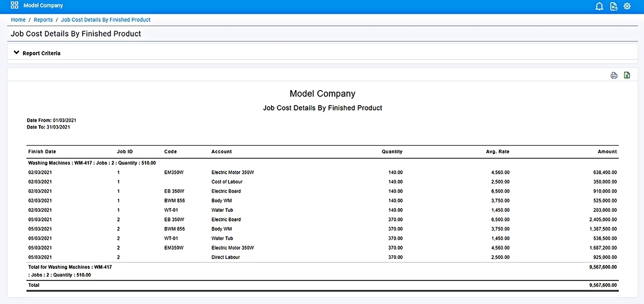Select the Amount column header
The width and height of the screenshot is (644, 304).
click(x=608, y=152)
